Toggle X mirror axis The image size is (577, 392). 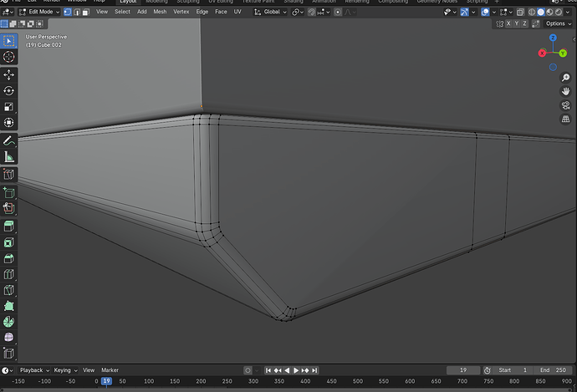508,23
